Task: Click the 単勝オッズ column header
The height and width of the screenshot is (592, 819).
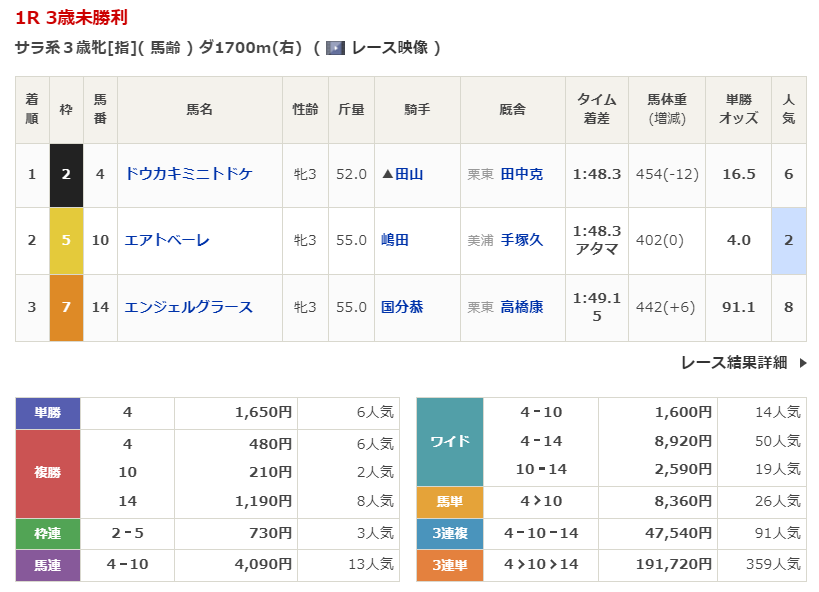Action: pos(738,109)
